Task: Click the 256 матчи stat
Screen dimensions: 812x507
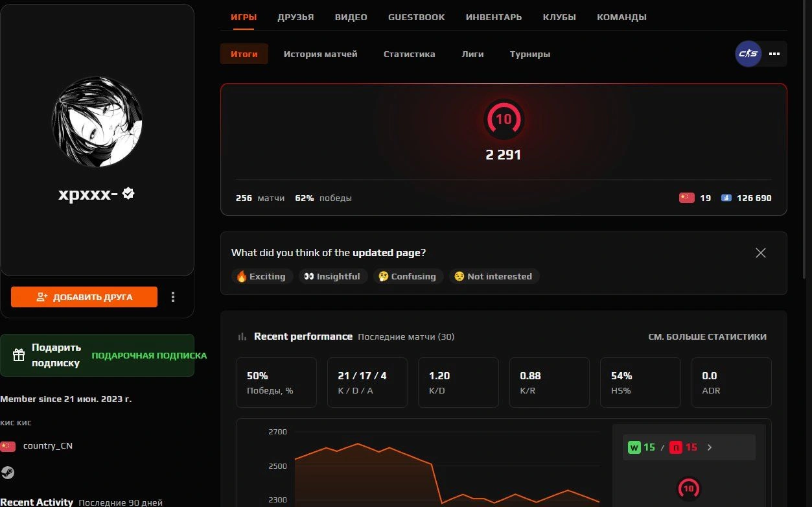Action: coord(260,198)
